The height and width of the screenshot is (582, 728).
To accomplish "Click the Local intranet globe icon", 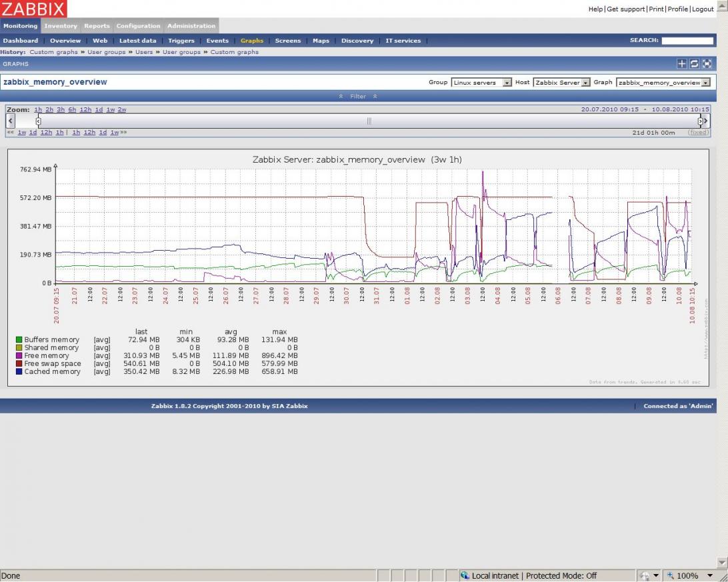I will click(x=465, y=575).
